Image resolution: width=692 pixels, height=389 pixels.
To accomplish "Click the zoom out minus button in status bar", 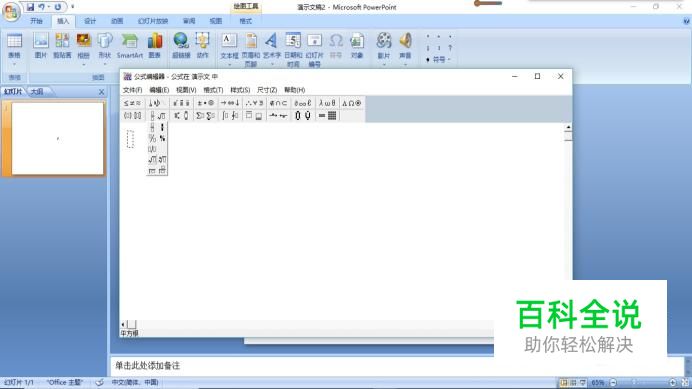I will (x=613, y=382).
